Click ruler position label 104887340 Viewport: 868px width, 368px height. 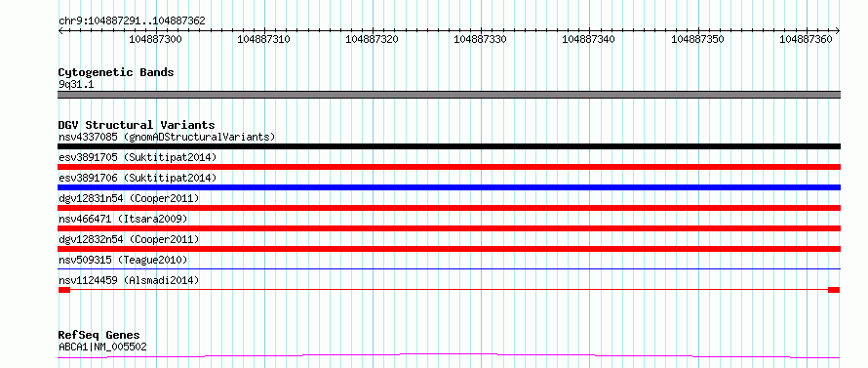click(x=588, y=40)
